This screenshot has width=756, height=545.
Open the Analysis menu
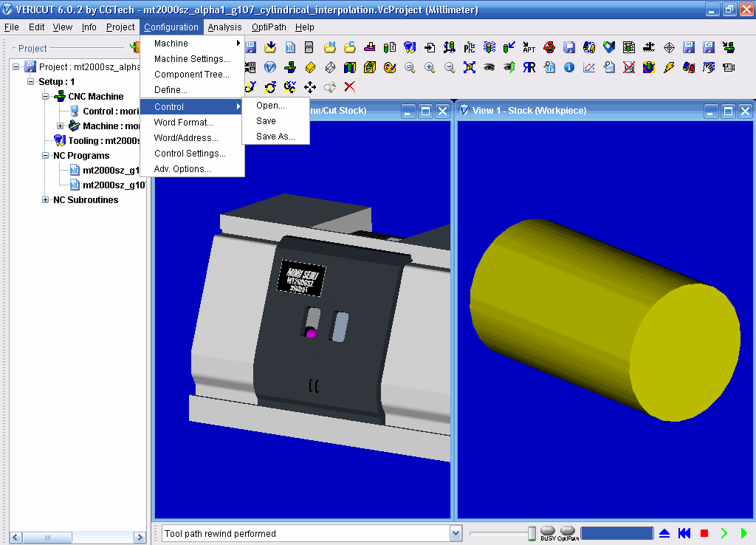click(224, 27)
